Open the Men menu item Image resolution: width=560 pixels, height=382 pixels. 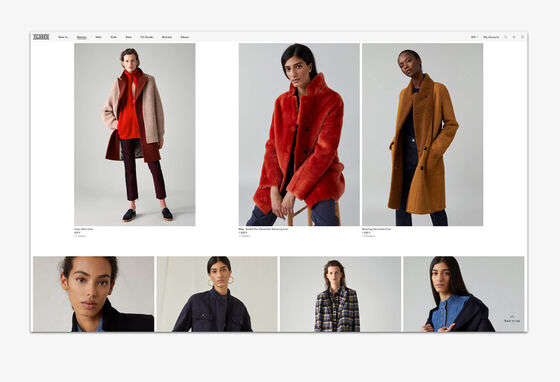click(99, 37)
